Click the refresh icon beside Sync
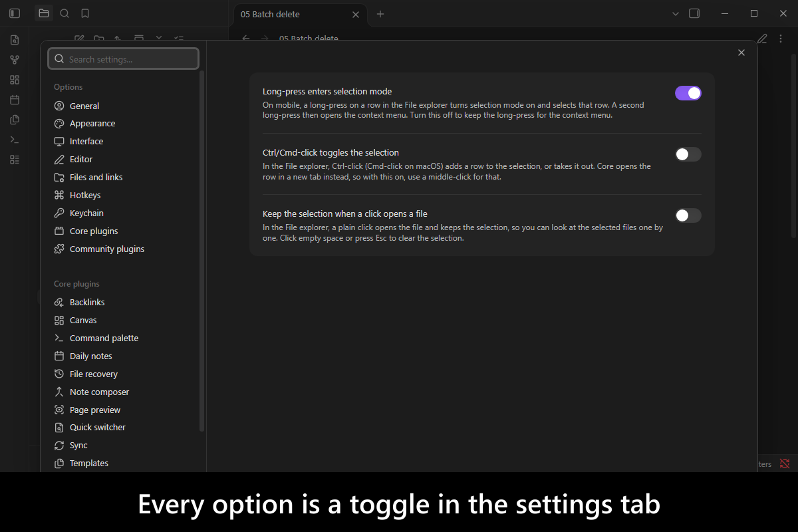The height and width of the screenshot is (532, 798). tap(59, 446)
